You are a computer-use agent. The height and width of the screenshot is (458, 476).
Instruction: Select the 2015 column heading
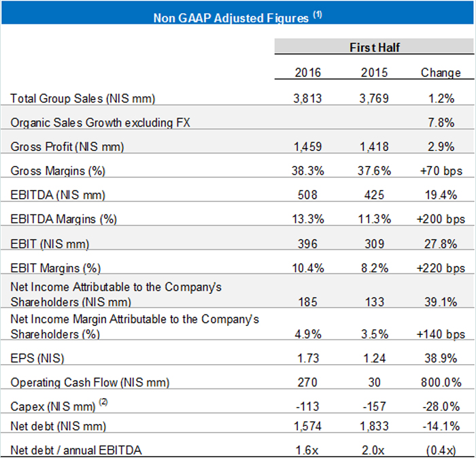click(374, 72)
